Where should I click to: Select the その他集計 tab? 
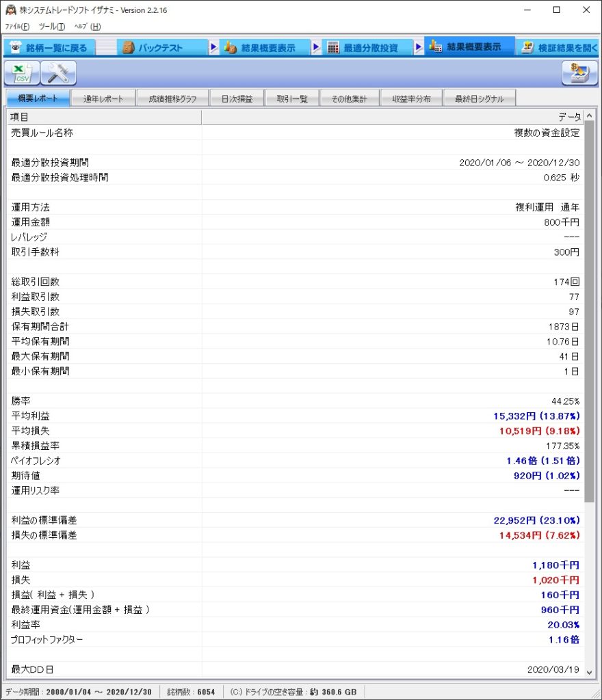[349, 99]
